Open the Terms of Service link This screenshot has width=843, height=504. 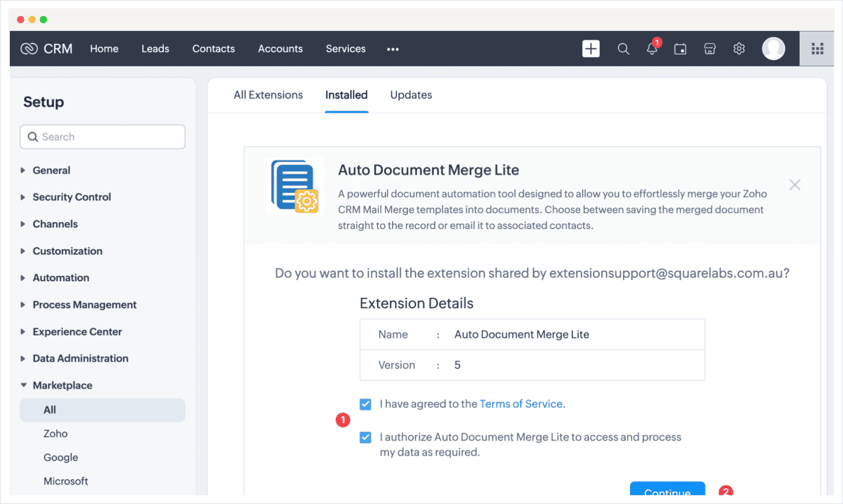[x=521, y=404]
